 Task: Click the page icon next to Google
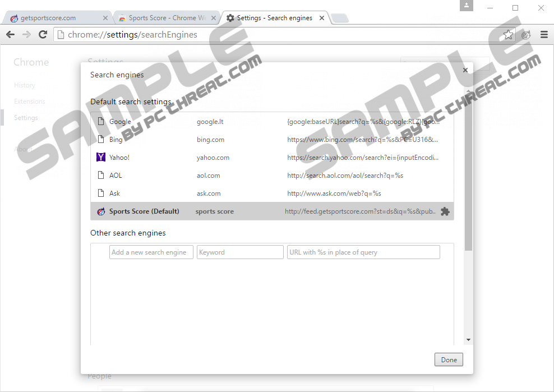pos(101,121)
